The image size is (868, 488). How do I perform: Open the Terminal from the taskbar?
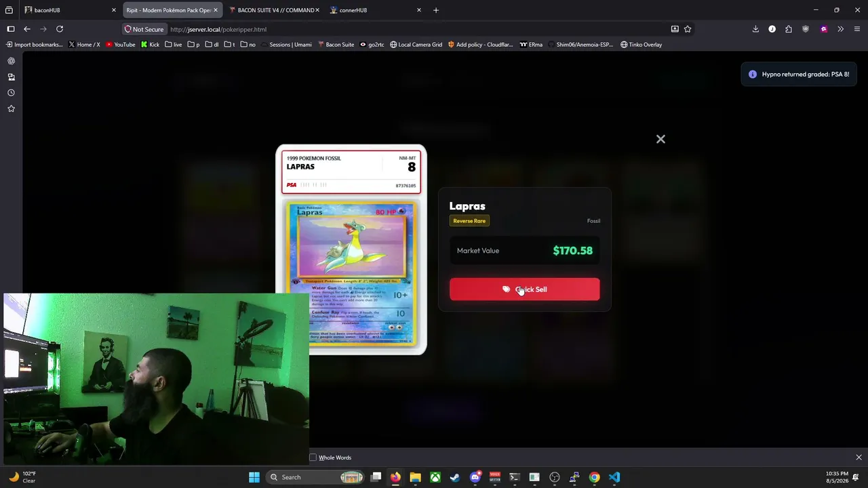coord(515,477)
